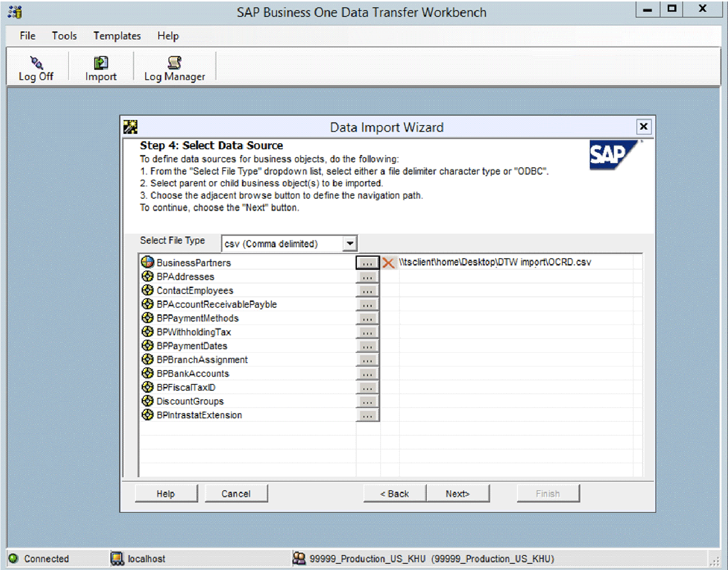
Task: Browse file for BPFiscalTaxID
Action: 367,387
